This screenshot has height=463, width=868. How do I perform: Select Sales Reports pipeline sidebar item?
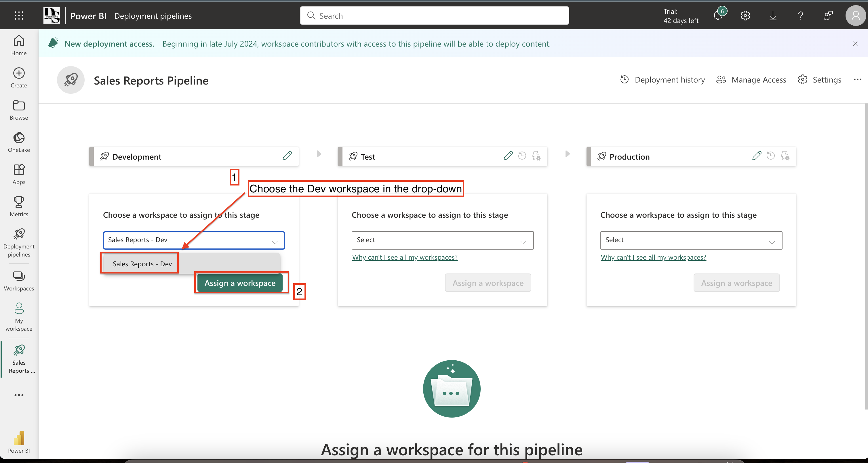click(19, 359)
